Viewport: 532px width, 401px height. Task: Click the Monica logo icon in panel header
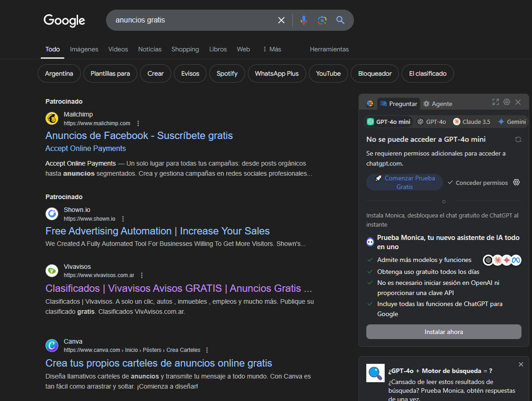pos(370,104)
